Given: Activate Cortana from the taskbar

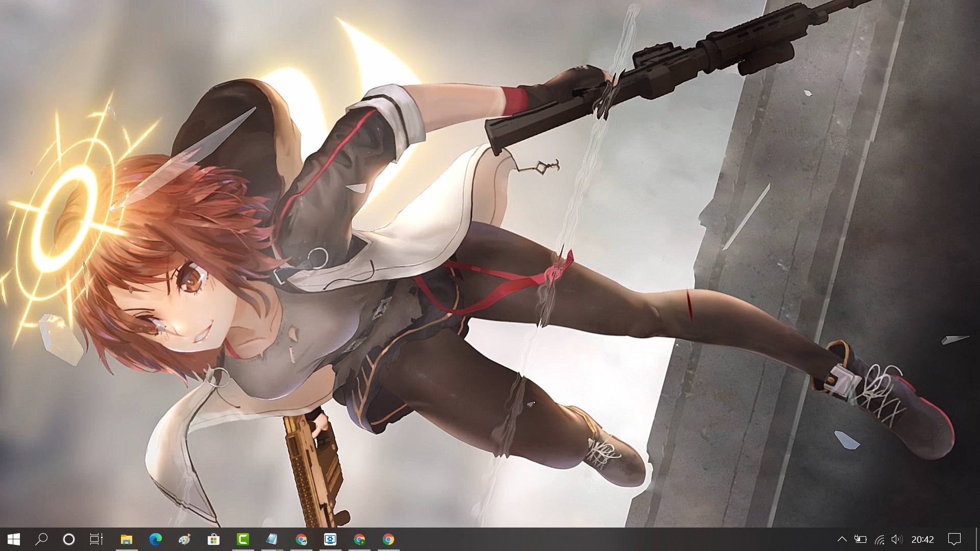Looking at the screenshot, I should pos(69,539).
